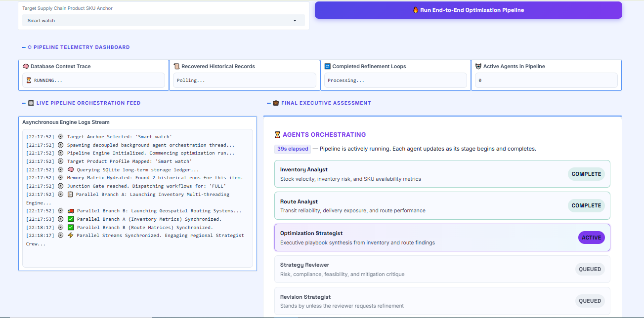Click gear icon on Pipeline Engine Initialized log line
The width and height of the screenshot is (644, 318).
61,153
